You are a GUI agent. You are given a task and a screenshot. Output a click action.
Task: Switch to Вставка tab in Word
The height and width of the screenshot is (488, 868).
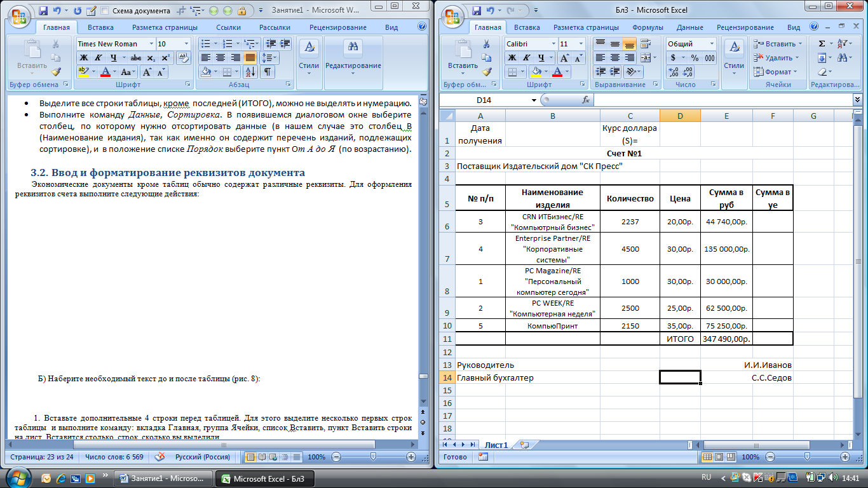(100, 27)
